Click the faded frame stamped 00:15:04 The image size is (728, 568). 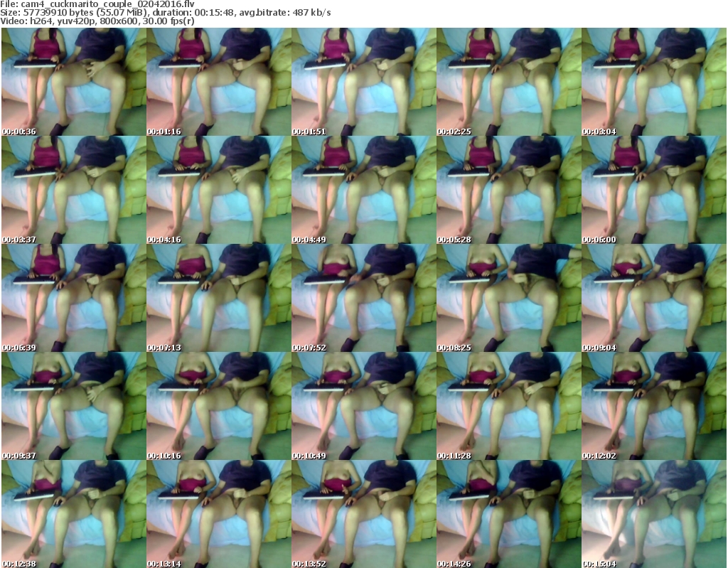click(653, 514)
